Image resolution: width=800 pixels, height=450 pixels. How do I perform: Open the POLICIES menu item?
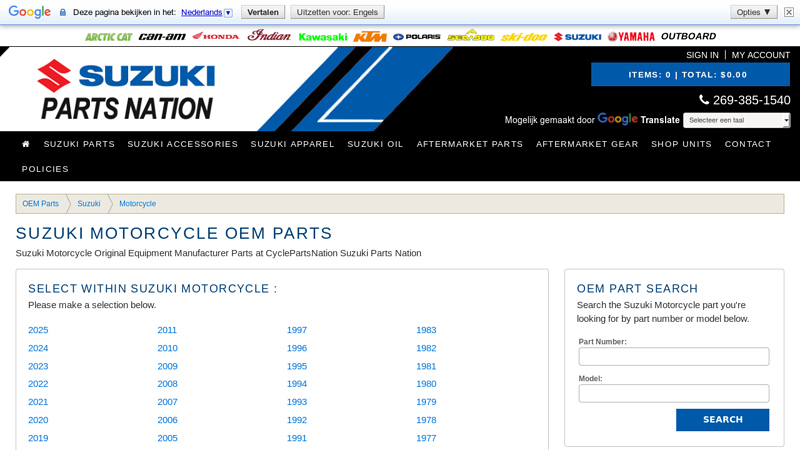pyautogui.click(x=45, y=169)
